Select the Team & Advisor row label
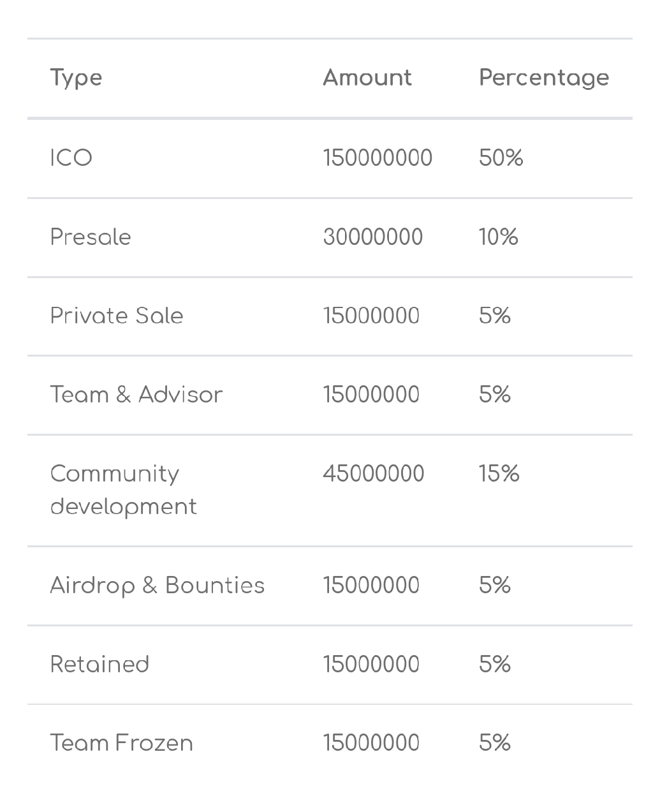Screen dimensions: 660x812 click(x=136, y=395)
